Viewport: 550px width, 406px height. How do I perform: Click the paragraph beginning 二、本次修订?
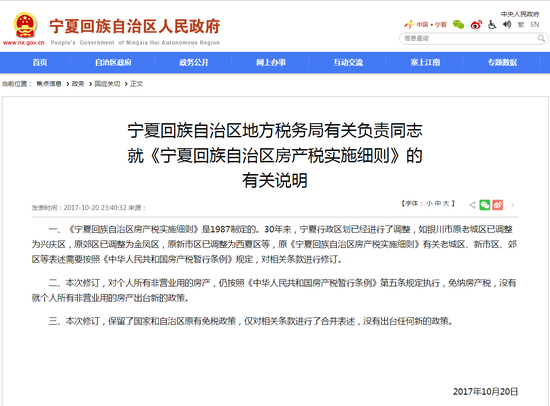[x=275, y=291]
